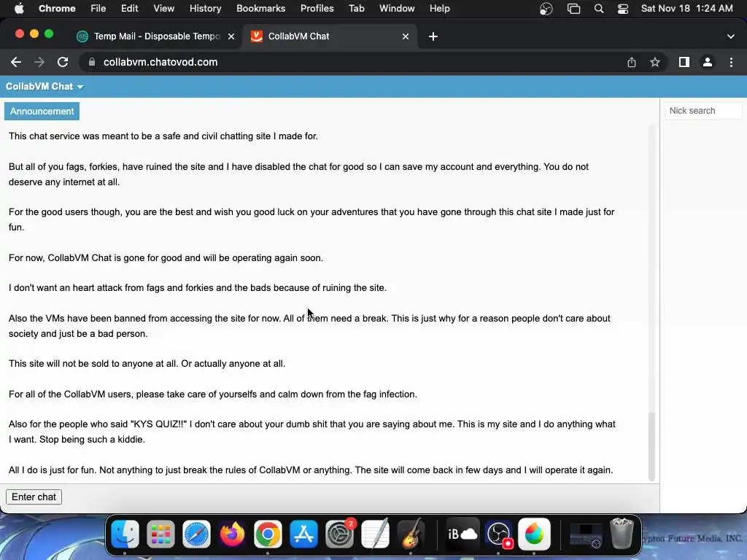747x560 pixels.
Task: Open the Trash from the Dock
Action: pyautogui.click(x=622, y=534)
